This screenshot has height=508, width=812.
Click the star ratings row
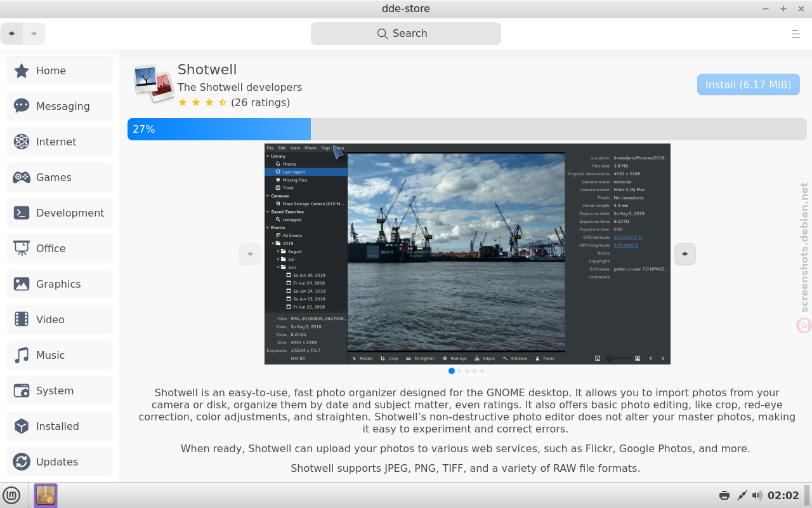[202, 102]
